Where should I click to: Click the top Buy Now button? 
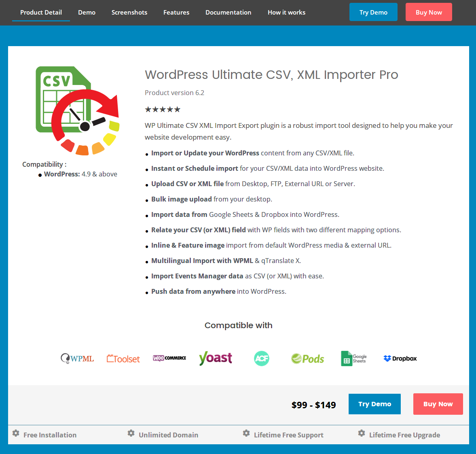(x=429, y=12)
